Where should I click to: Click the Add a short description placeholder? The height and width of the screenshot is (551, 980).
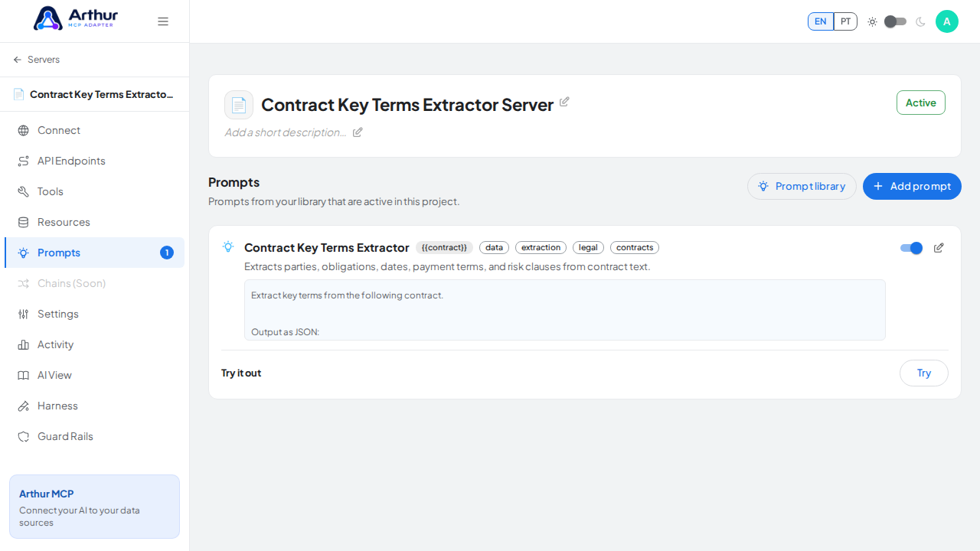pos(286,132)
